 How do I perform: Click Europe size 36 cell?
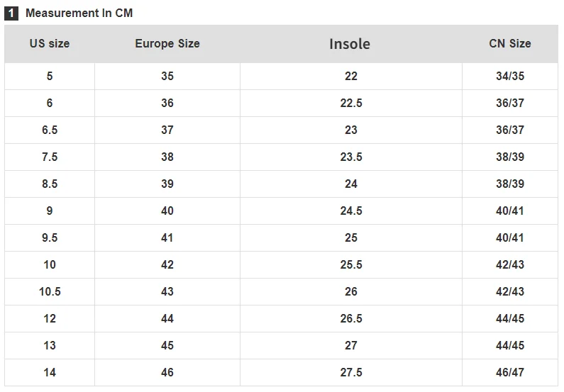[x=167, y=103]
